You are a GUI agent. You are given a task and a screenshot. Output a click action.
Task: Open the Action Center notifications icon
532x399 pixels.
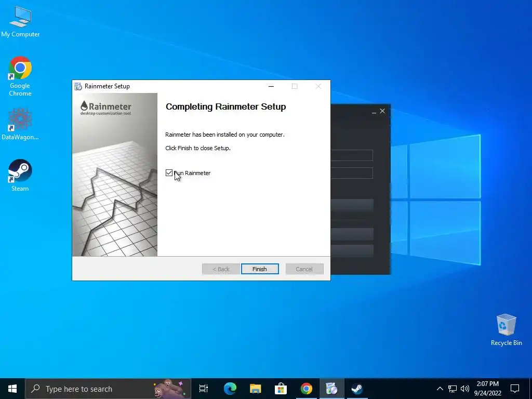click(515, 389)
